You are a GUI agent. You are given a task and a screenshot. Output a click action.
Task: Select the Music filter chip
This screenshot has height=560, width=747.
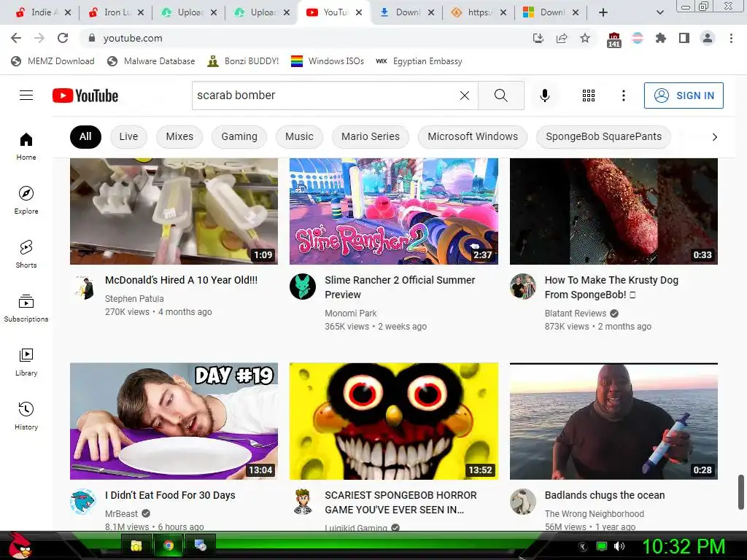pyautogui.click(x=299, y=136)
